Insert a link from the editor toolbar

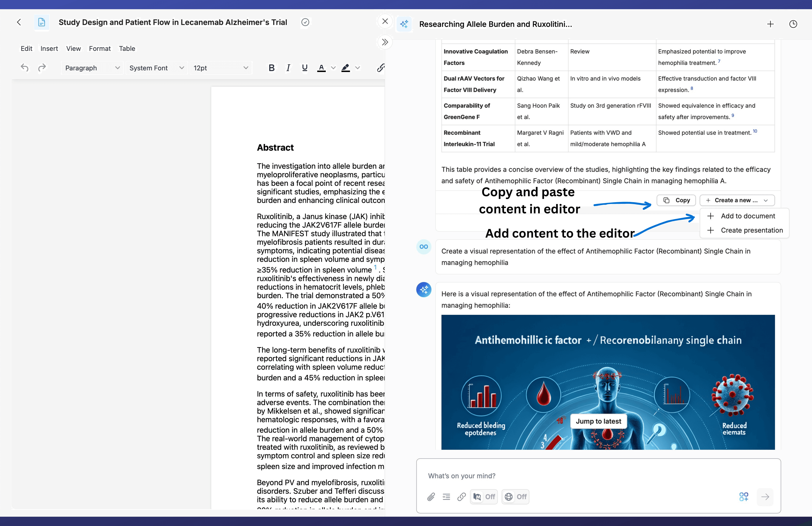point(380,67)
